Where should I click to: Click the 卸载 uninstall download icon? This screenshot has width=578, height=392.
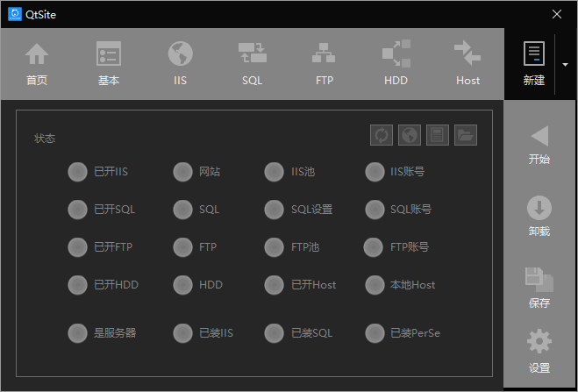click(x=539, y=209)
